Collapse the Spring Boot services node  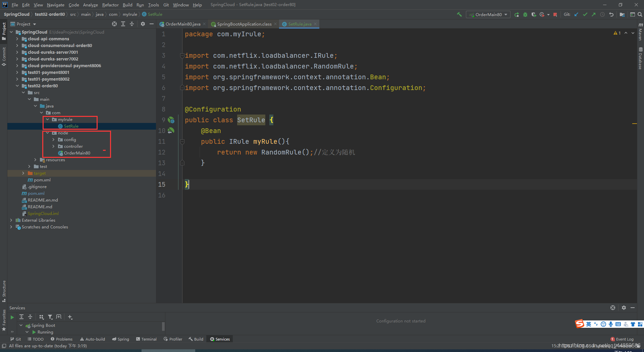[21, 325]
